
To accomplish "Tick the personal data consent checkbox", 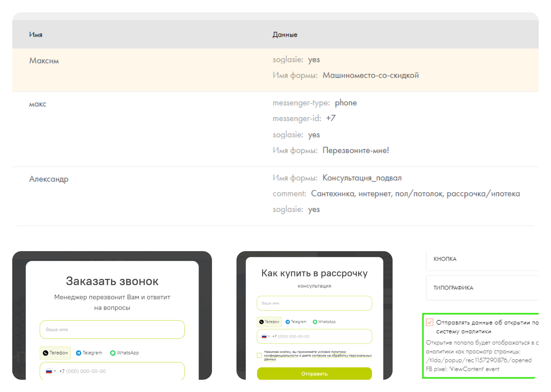I will [259, 355].
